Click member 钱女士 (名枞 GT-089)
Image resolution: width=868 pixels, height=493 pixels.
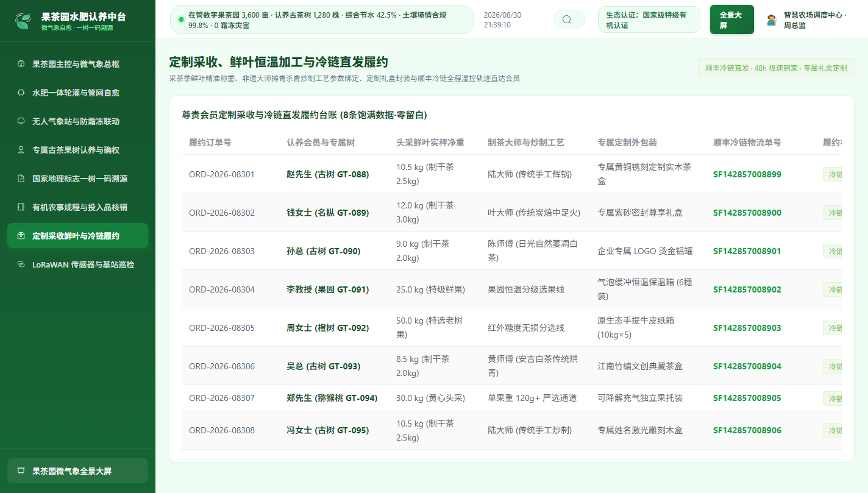pyautogui.click(x=327, y=213)
